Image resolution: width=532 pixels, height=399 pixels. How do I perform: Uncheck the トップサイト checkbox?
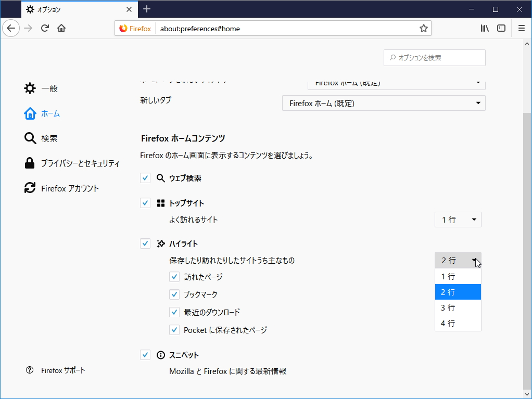[x=145, y=203]
